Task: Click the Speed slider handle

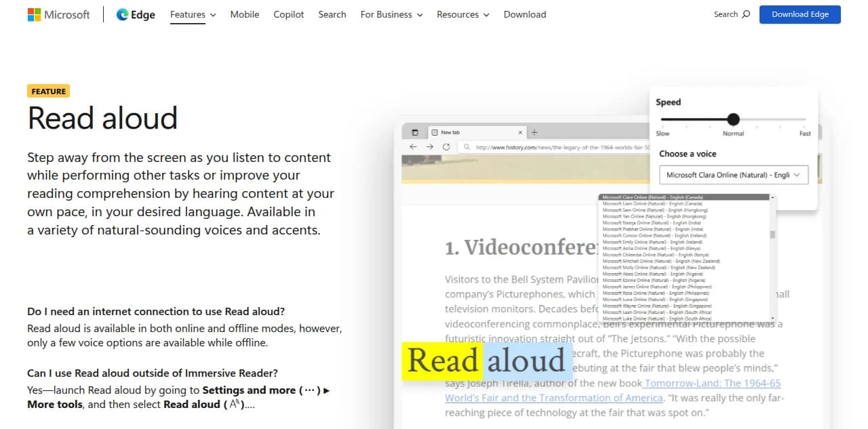Action: (x=733, y=119)
